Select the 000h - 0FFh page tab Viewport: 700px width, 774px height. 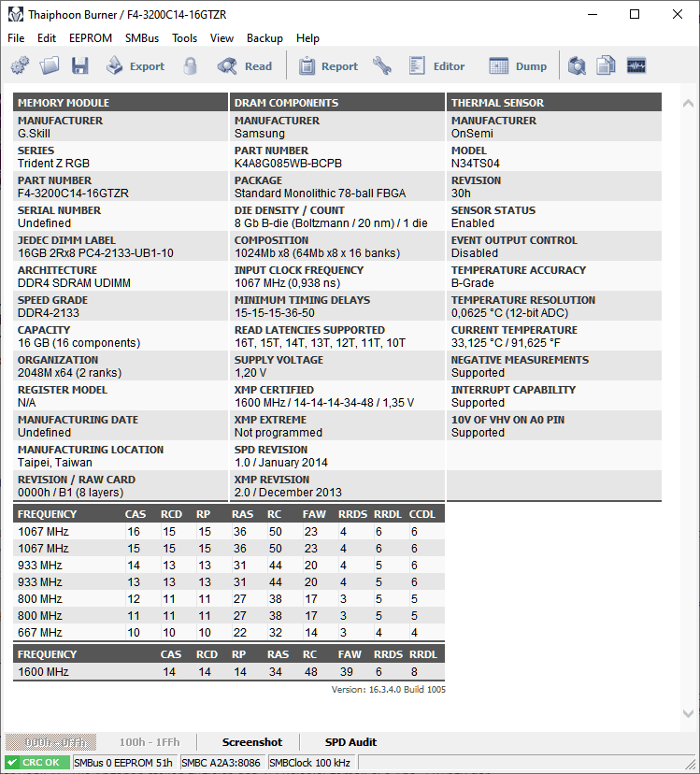click(x=50, y=742)
